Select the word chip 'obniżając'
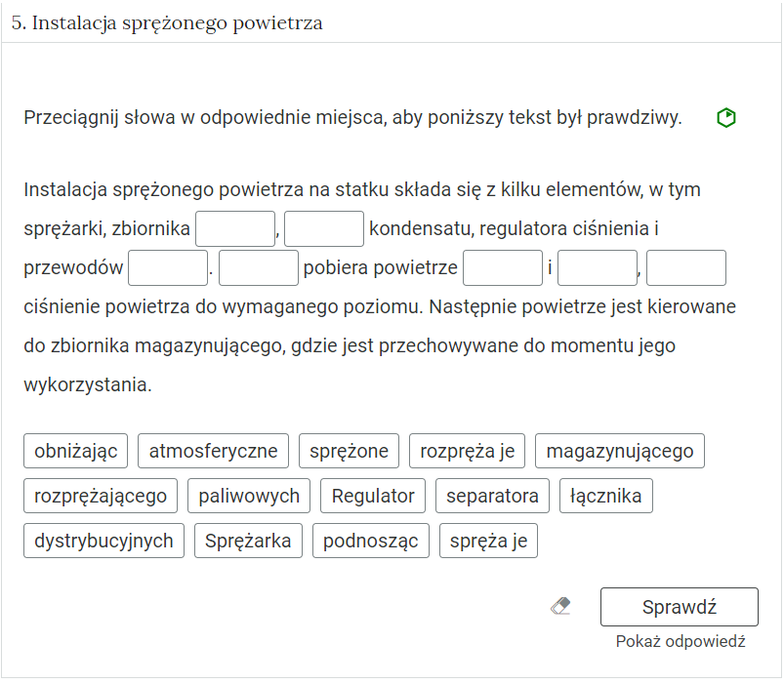 [75, 451]
